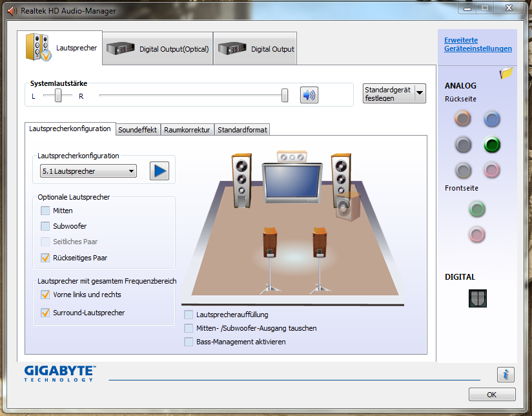Minimize the Audio-Manager window

(x=467, y=8)
